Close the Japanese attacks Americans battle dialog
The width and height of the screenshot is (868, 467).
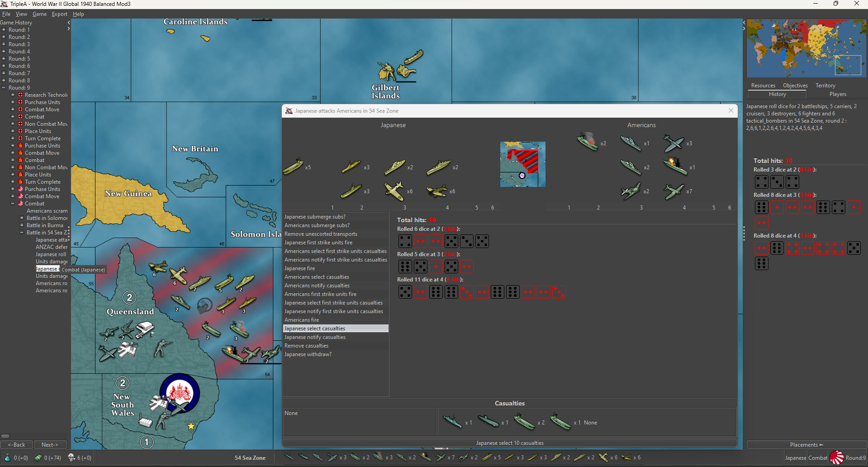point(730,110)
